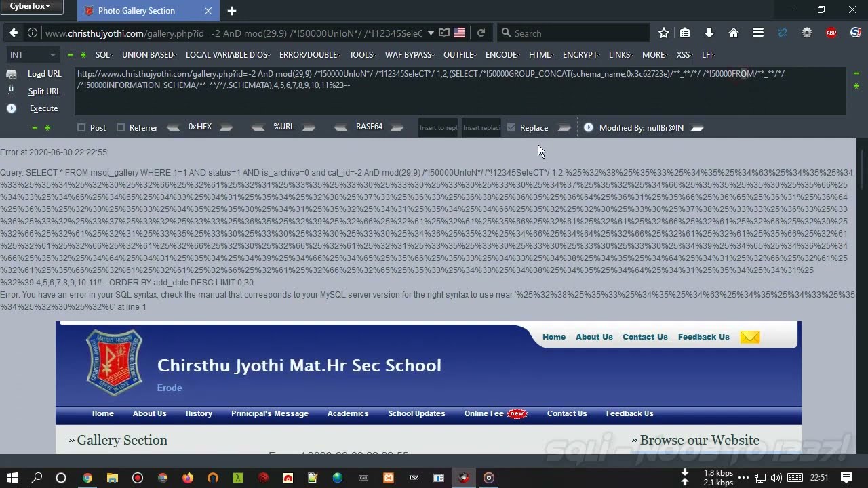Open Firefox from the taskbar
The height and width of the screenshot is (488, 868).
[188, 478]
